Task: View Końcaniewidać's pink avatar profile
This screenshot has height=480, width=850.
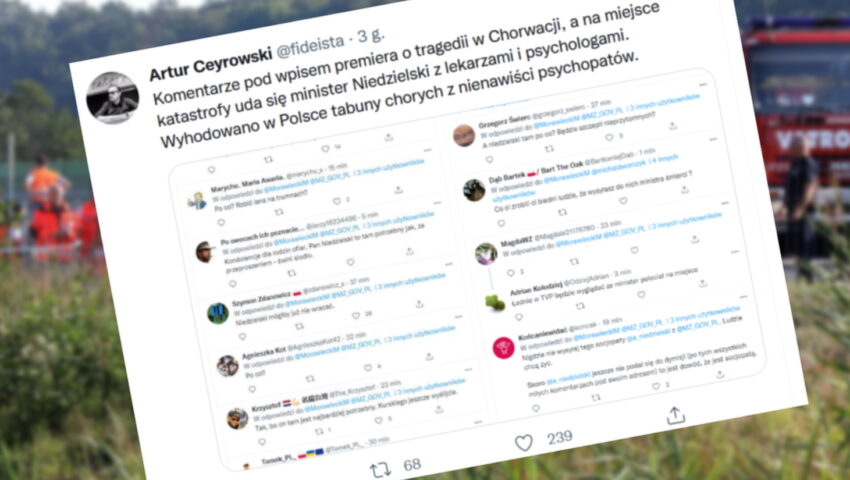Action: tap(503, 348)
